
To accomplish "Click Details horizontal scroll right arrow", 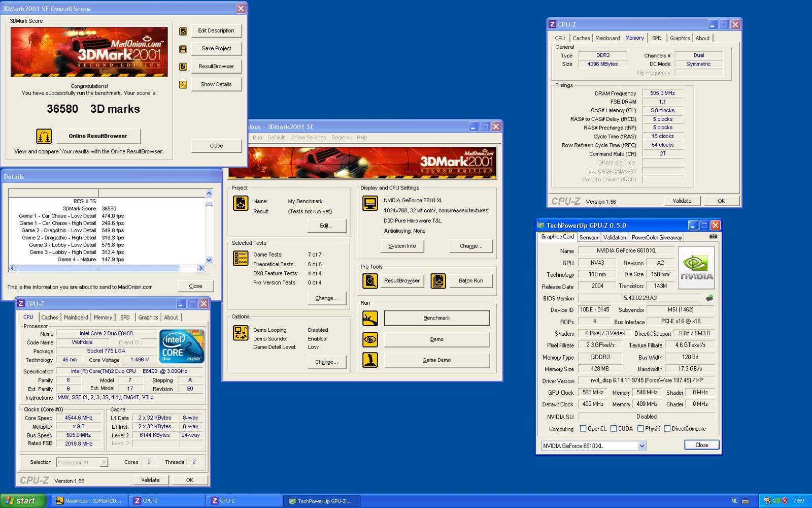I will pos(200,268).
